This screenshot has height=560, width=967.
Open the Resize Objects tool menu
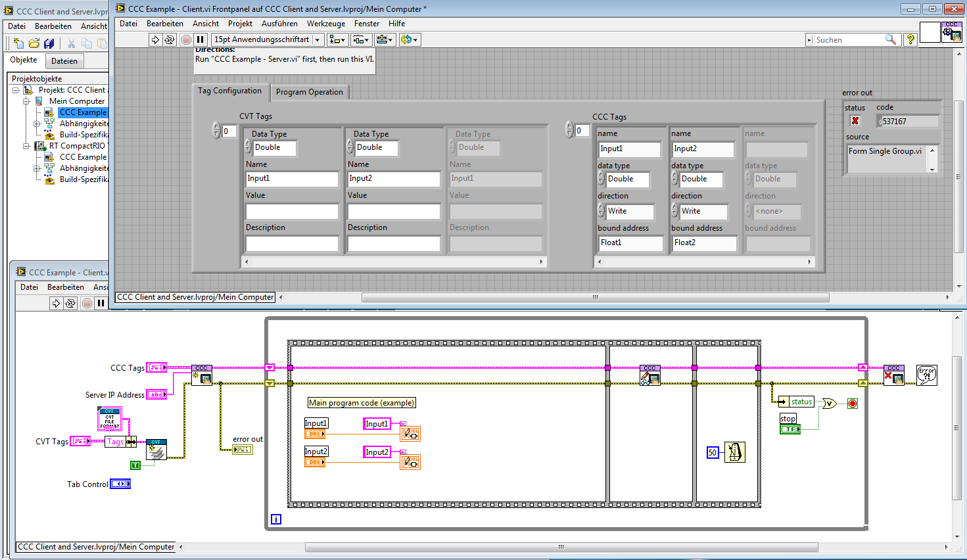385,39
